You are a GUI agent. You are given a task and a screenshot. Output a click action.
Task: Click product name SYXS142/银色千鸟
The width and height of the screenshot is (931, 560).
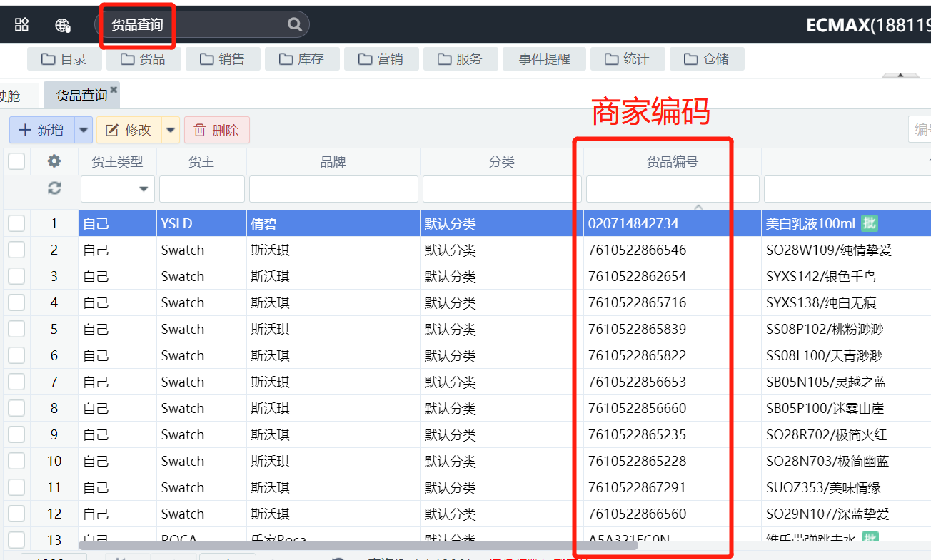pyautogui.click(x=821, y=277)
